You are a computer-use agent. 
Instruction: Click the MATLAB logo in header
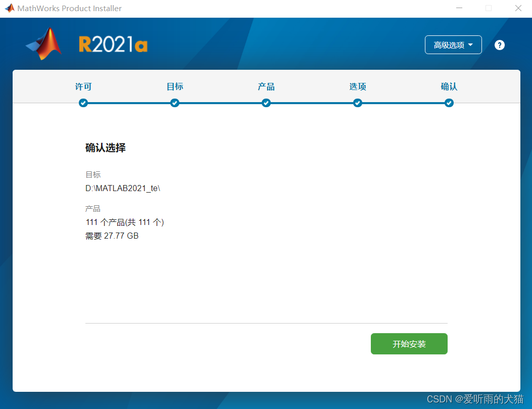click(x=44, y=44)
